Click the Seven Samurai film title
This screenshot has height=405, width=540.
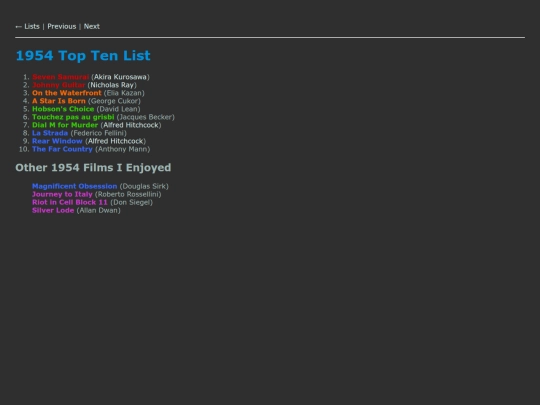(x=60, y=77)
